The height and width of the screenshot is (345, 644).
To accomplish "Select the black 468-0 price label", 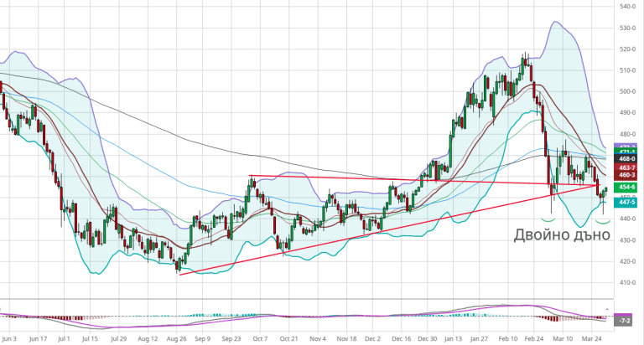I will click(626, 158).
